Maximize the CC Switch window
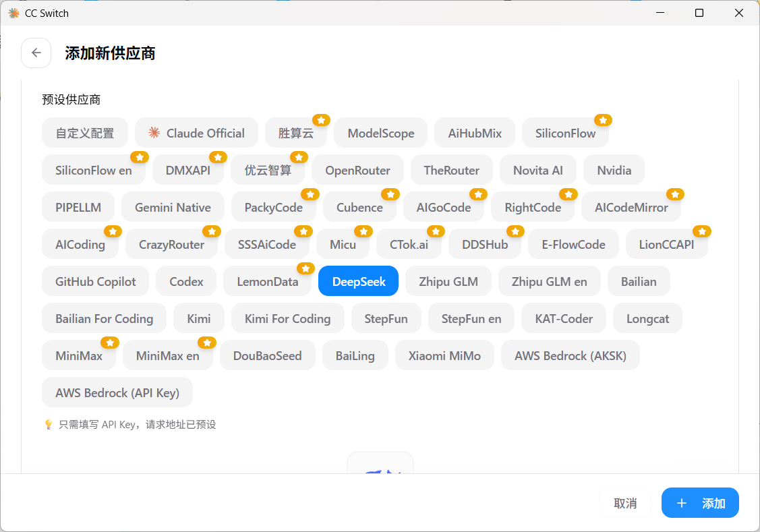This screenshot has height=532, width=760. coord(699,13)
